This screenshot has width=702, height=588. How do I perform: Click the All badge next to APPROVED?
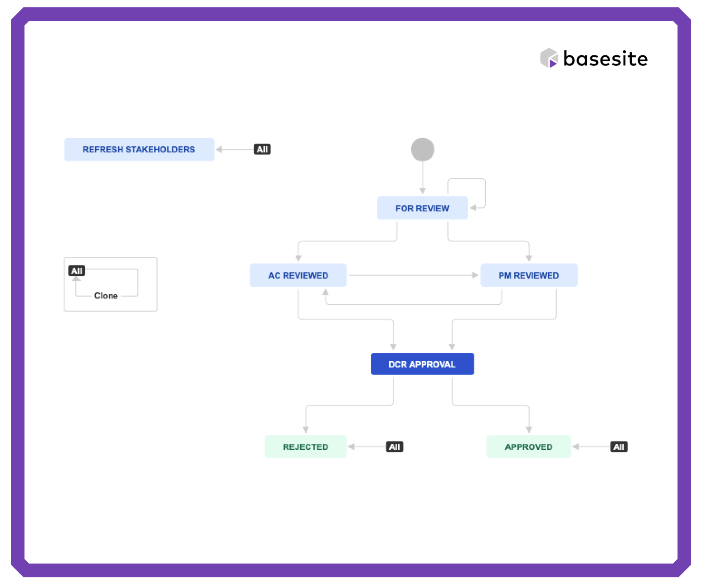pyautogui.click(x=619, y=447)
